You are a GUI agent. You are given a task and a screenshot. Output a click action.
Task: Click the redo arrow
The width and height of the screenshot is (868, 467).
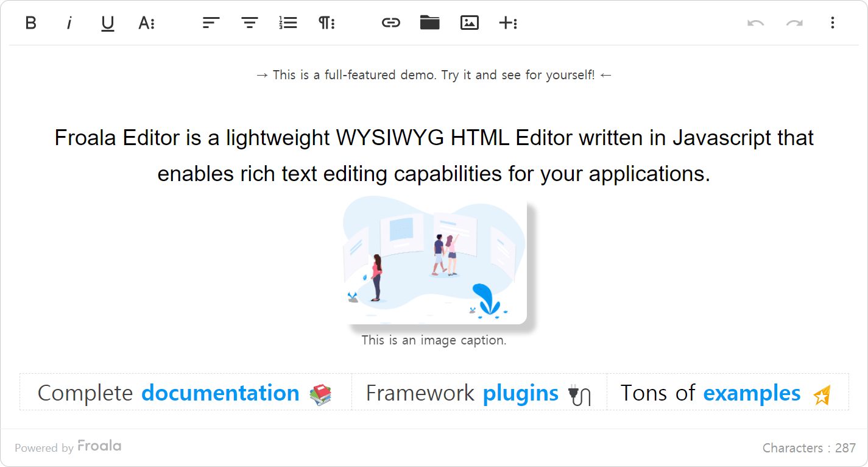[x=794, y=23]
